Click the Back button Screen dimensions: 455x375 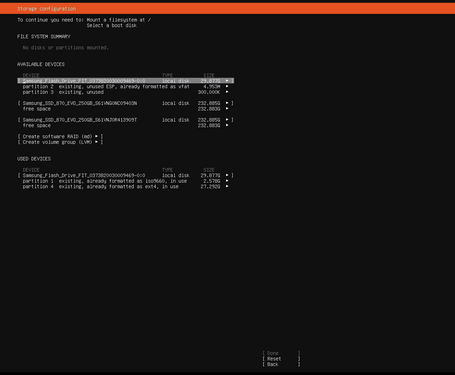(281, 364)
